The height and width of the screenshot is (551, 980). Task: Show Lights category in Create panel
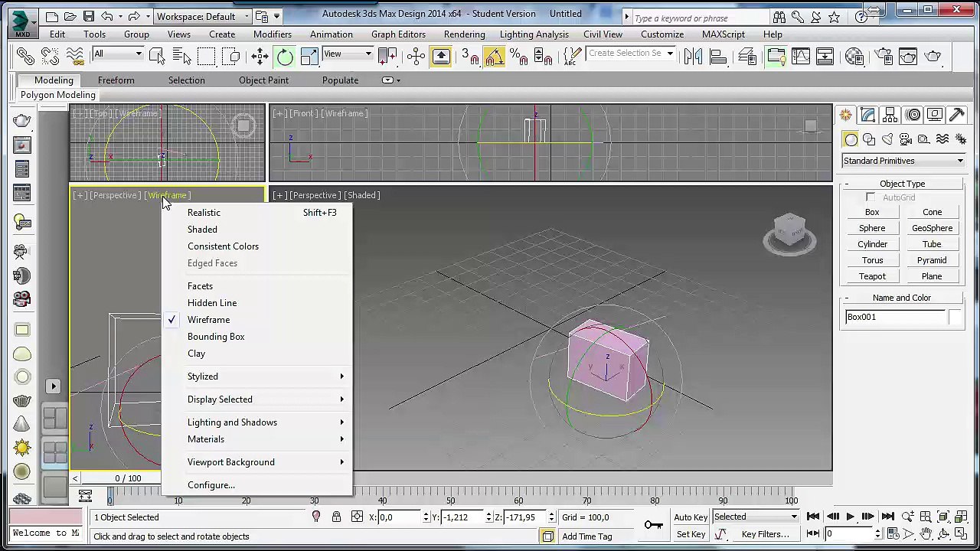click(x=887, y=139)
